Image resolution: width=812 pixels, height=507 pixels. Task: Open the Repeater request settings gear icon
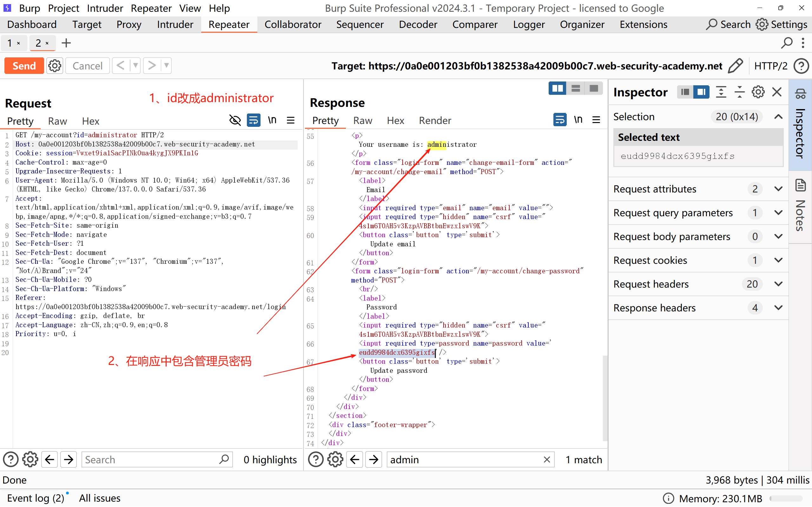coord(55,66)
